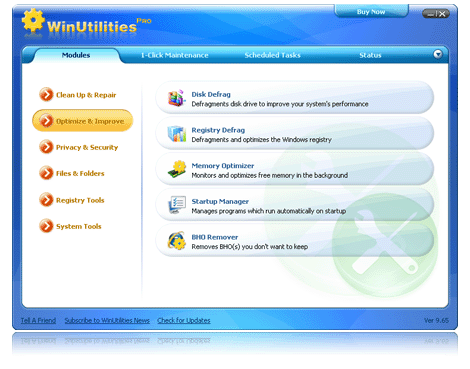The width and height of the screenshot is (470, 369).
Task: Open Startup Manager list icon
Action: (177, 205)
